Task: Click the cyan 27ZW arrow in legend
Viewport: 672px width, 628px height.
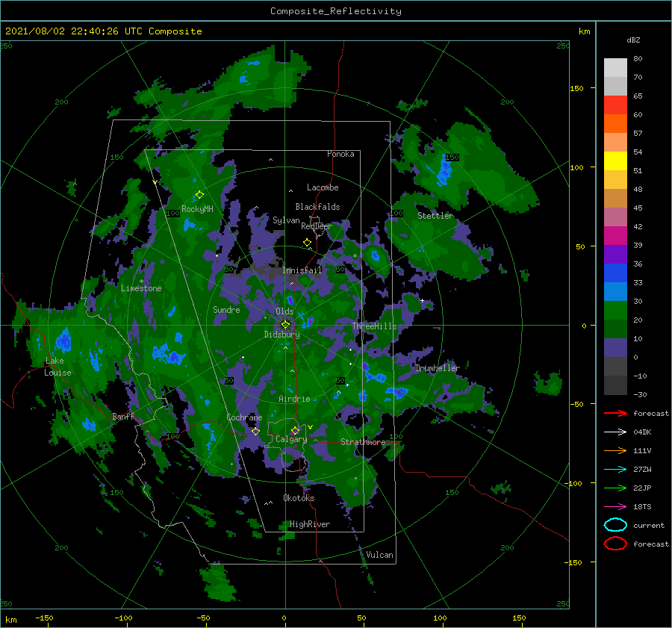Action: click(615, 470)
